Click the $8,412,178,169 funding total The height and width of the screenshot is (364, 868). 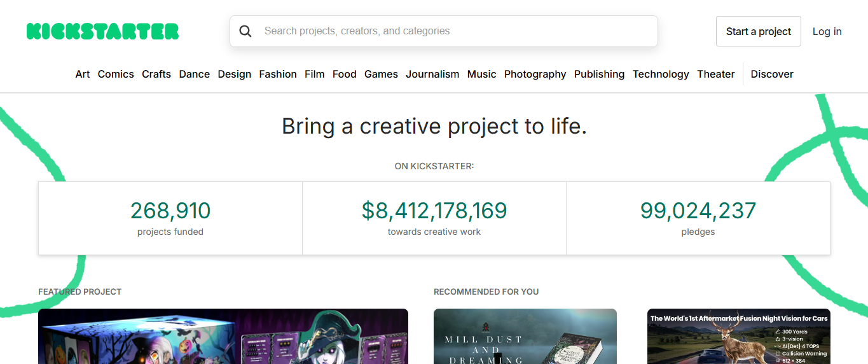434,211
